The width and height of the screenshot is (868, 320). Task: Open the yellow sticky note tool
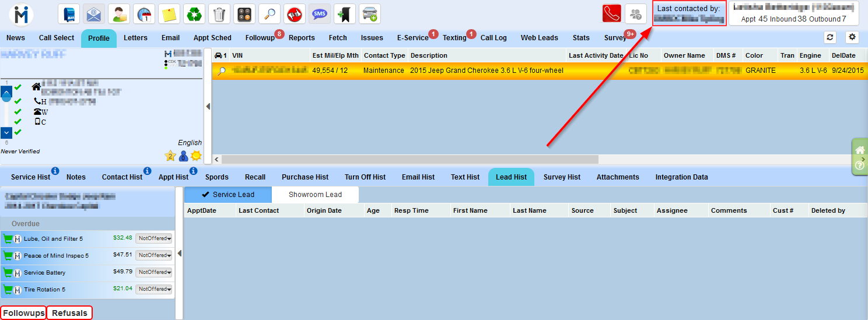[x=169, y=13]
